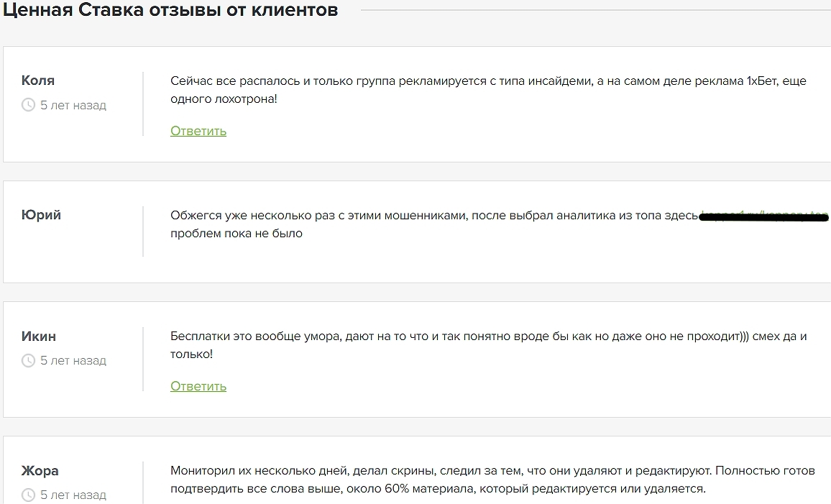This screenshot has width=831, height=504.
Task: Click the '5 лет назад' timestamp under Жора
Action: point(73,495)
